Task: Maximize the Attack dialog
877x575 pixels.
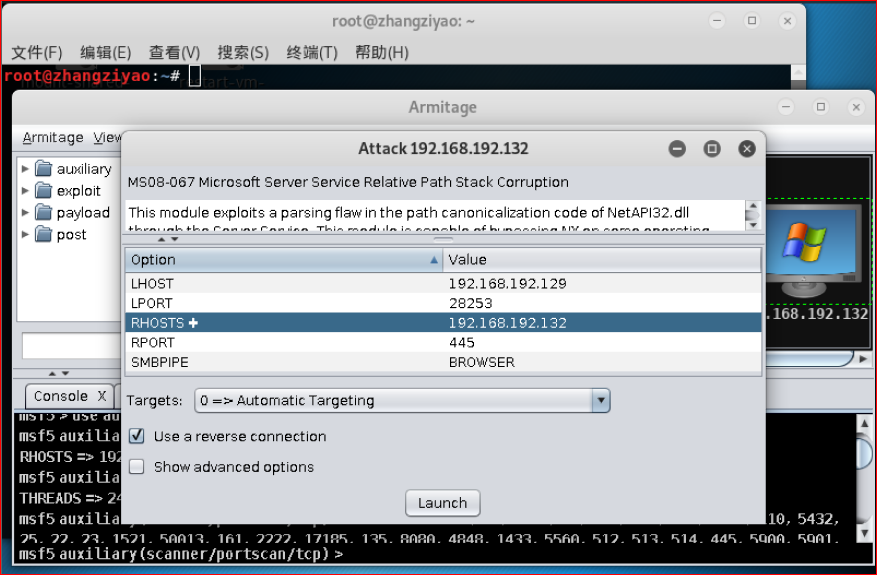Action: (x=712, y=149)
